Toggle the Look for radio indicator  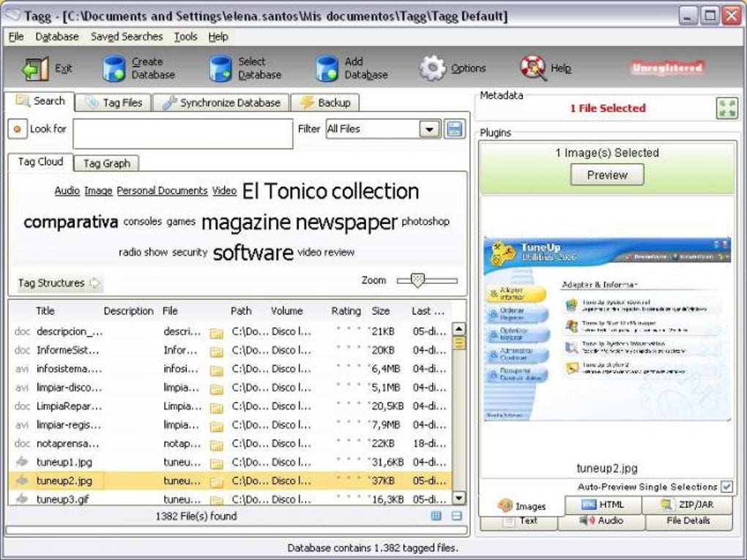tap(18, 129)
